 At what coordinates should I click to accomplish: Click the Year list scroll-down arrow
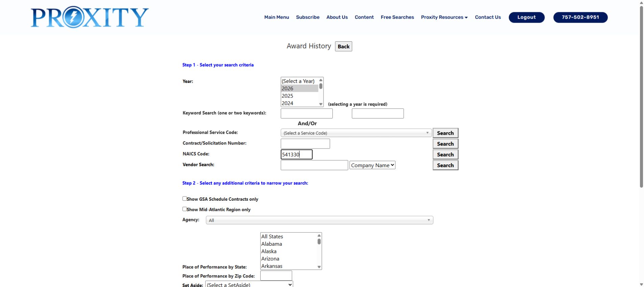(x=321, y=104)
